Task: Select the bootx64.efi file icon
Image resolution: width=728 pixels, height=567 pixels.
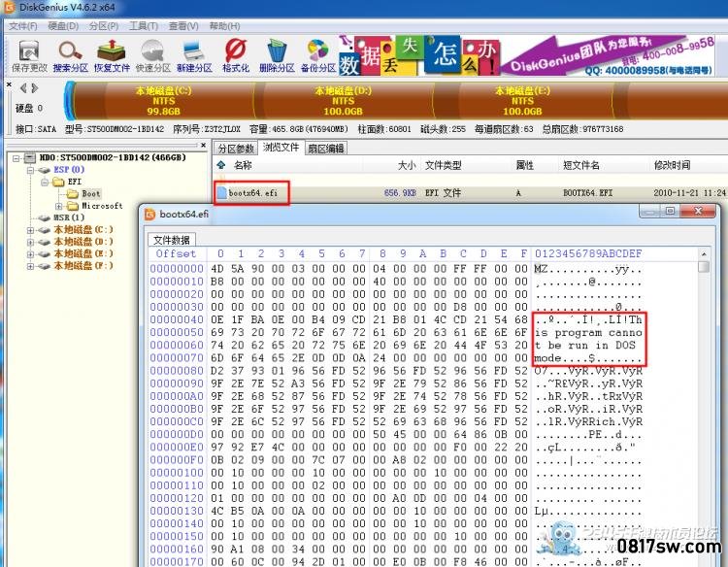Action: coord(221,192)
